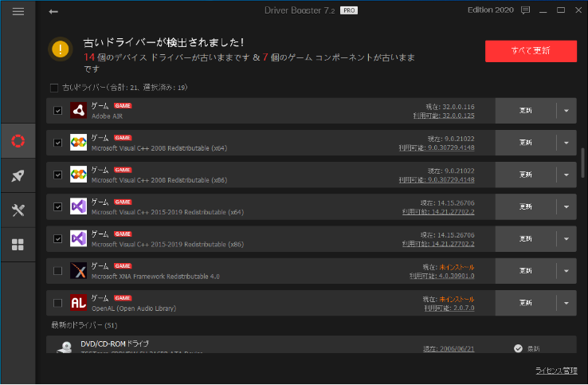Click the XNA Framework icon
Screen dimensions: 588x385
click(78, 270)
